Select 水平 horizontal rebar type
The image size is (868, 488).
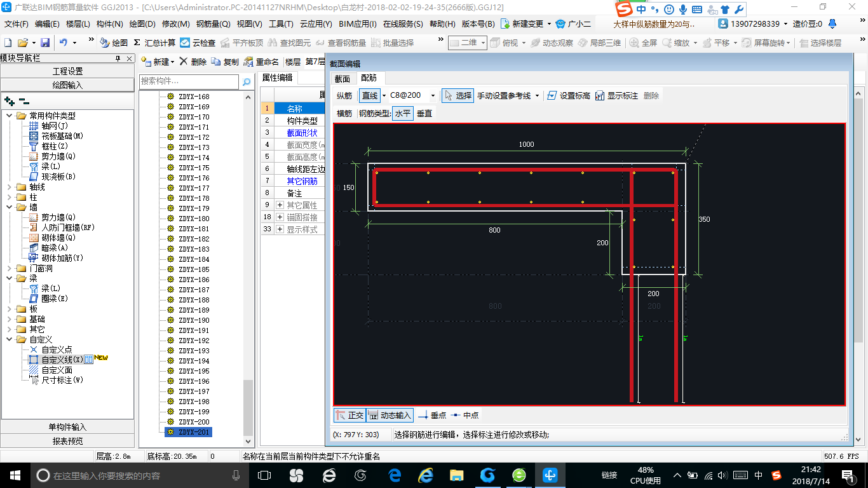pos(403,113)
